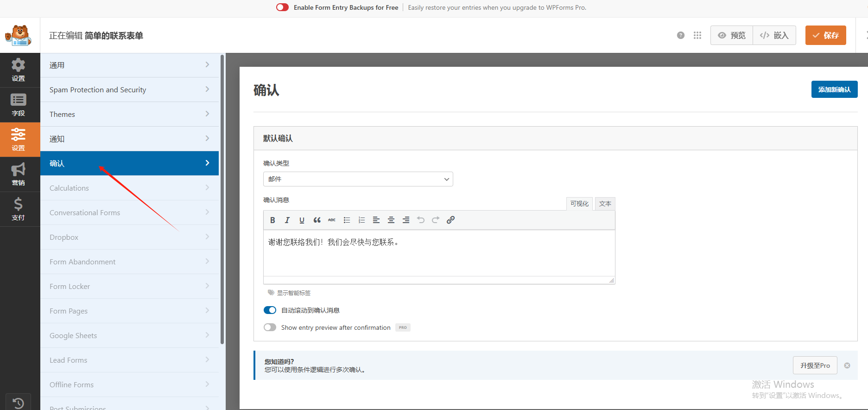
Task: Click Add New Confirmation (添加新确认) button
Action: point(834,90)
